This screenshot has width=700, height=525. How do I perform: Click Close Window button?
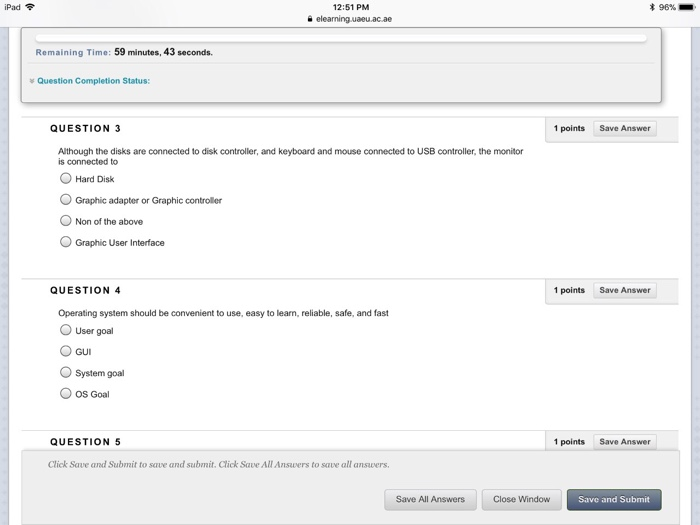coord(521,500)
